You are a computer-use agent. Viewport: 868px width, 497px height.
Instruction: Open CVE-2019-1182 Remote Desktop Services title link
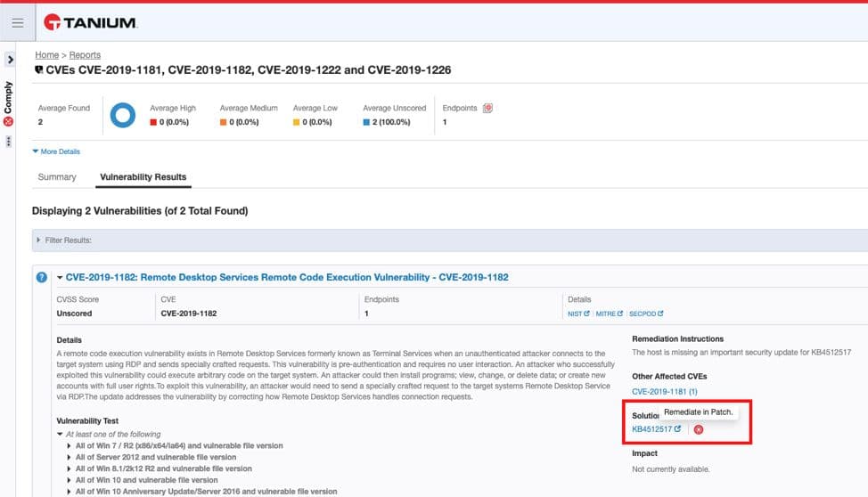[x=287, y=277]
